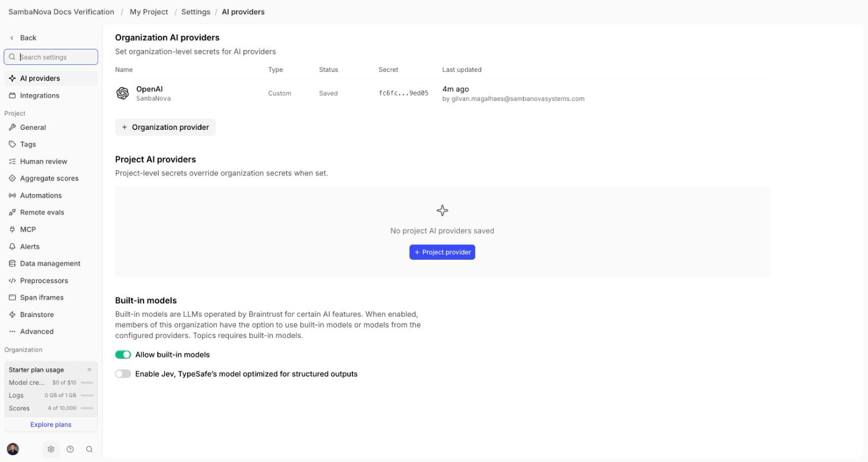Go Back from settings
This screenshot has width=868, height=462.
point(23,38)
